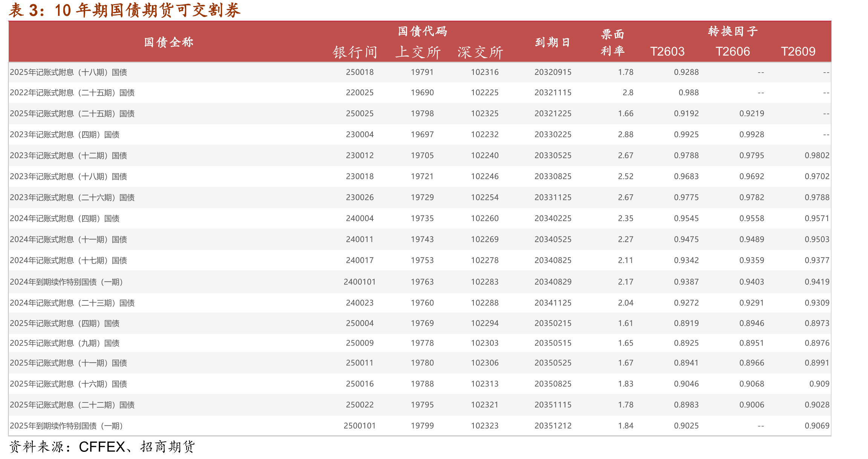
Task: Click interbank code 220025
Action: click(x=360, y=93)
